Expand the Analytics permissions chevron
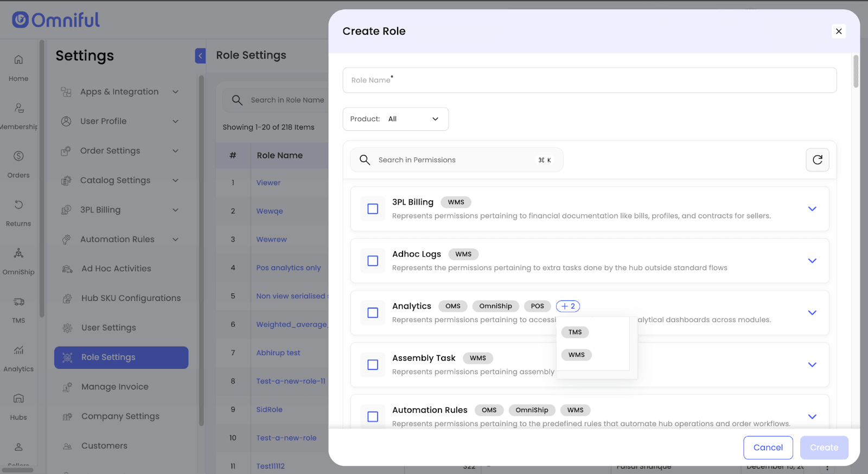Screen dimensions: 868x474 812,313
